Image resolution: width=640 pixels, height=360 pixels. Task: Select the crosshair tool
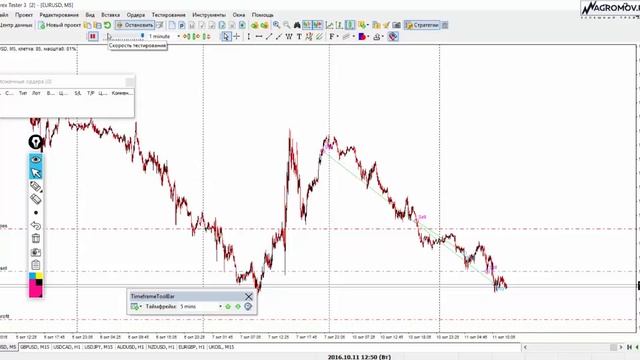coord(236,37)
